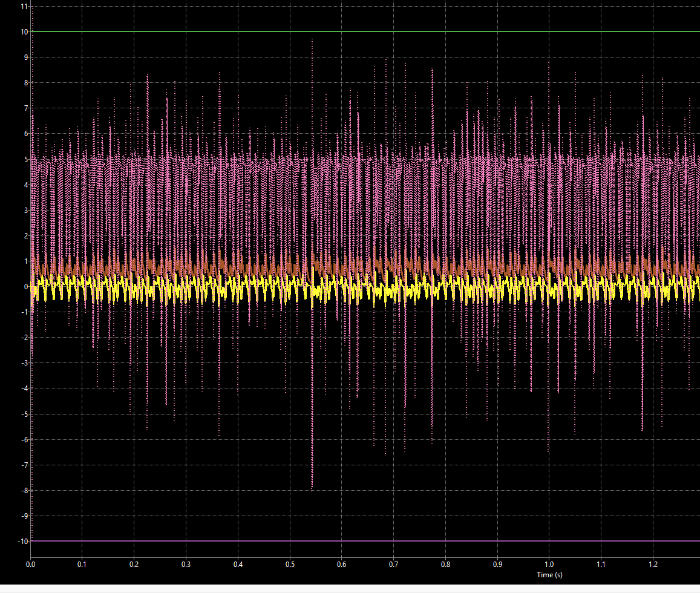The image size is (700, 593).
Task: Click the y-axis tick label "9"
Action: coord(26,57)
